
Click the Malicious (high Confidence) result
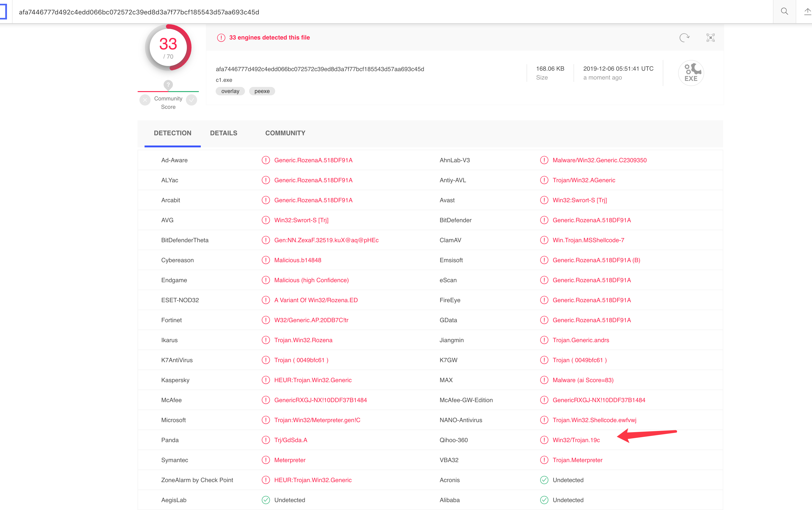[x=312, y=280]
